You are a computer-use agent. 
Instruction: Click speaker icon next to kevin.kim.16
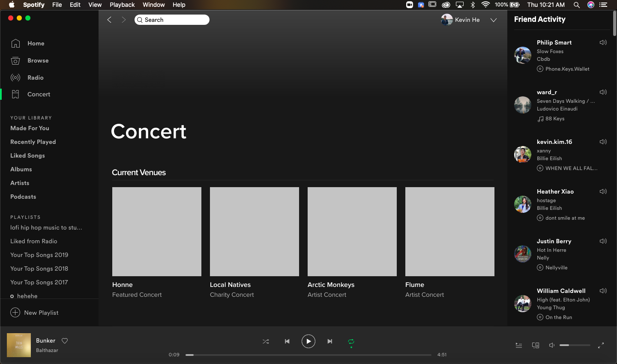(603, 142)
